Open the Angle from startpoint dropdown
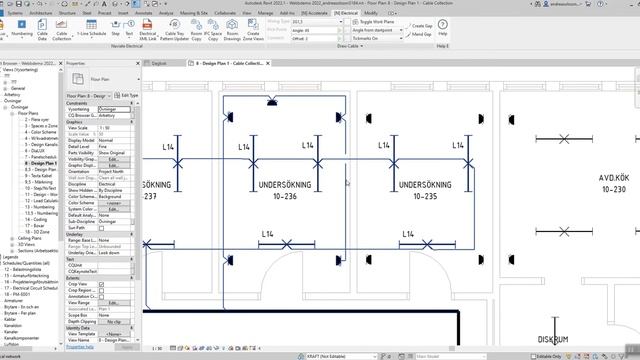The image size is (640, 360). coord(378,30)
